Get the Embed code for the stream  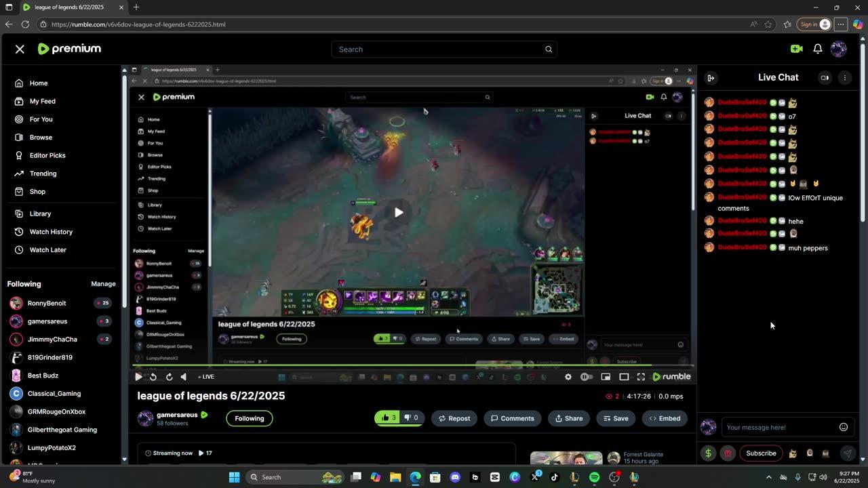pyautogui.click(x=665, y=418)
